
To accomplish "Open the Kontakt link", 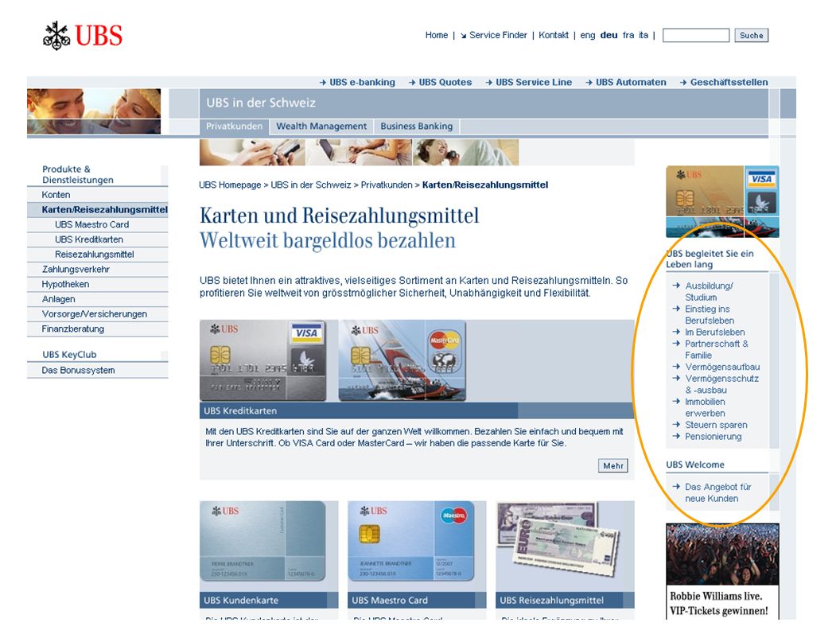I will (554, 35).
